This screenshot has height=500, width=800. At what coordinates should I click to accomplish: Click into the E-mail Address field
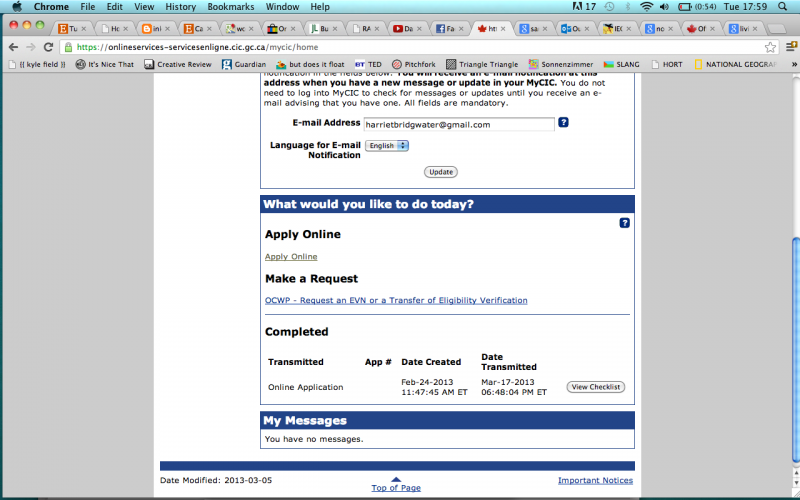coord(458,124)
